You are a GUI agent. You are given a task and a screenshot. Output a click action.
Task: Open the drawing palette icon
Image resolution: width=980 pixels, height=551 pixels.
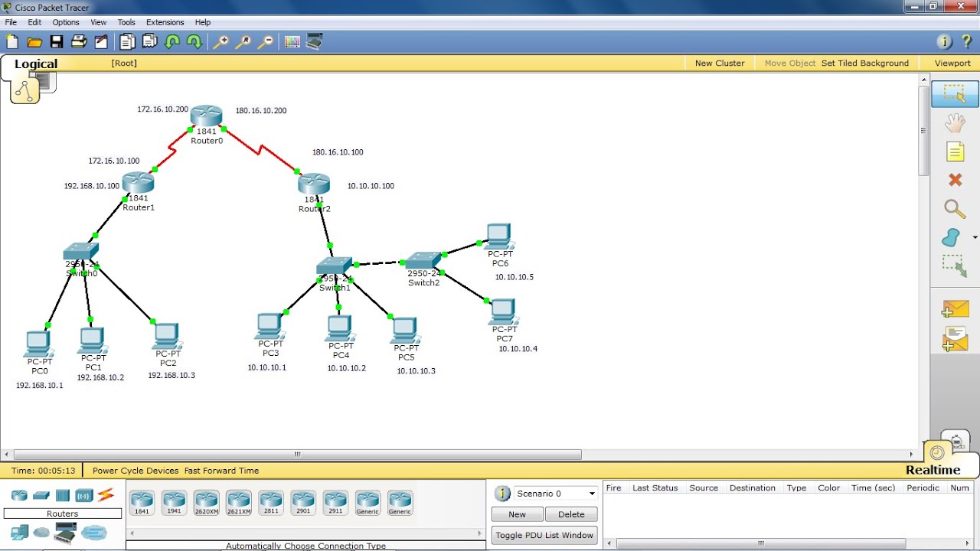pyautogui.click(x=292, y=42)
